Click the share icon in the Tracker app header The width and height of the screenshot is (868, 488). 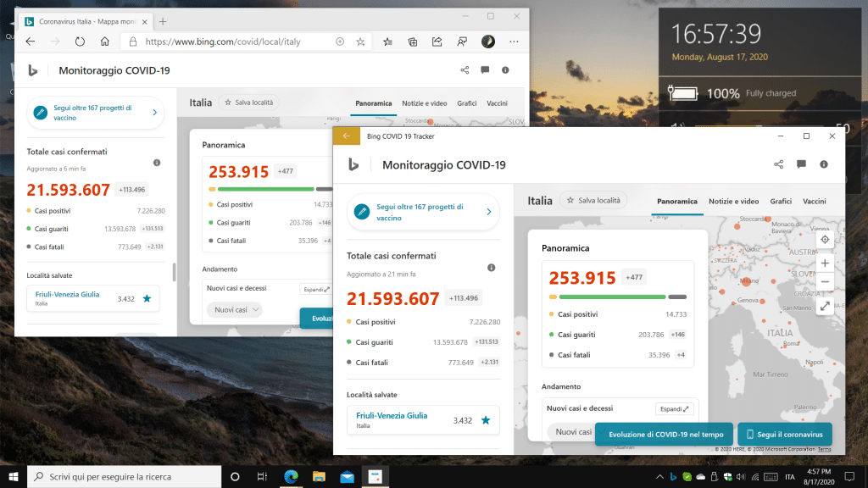[779, 164]
